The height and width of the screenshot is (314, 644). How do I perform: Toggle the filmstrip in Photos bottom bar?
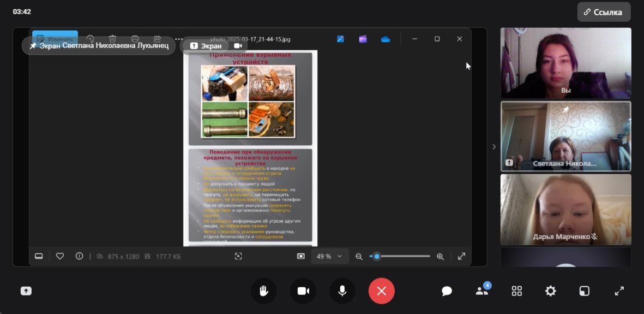tap(39, 256)
